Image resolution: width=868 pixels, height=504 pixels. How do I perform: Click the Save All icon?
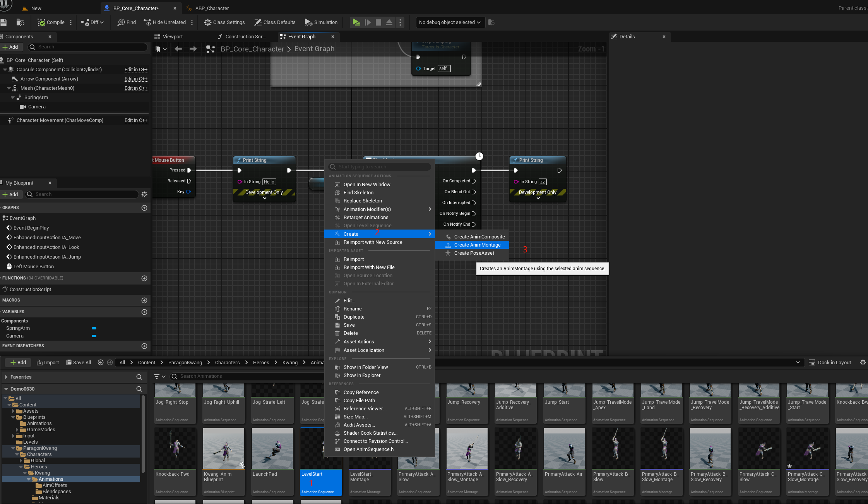[69, 362]
